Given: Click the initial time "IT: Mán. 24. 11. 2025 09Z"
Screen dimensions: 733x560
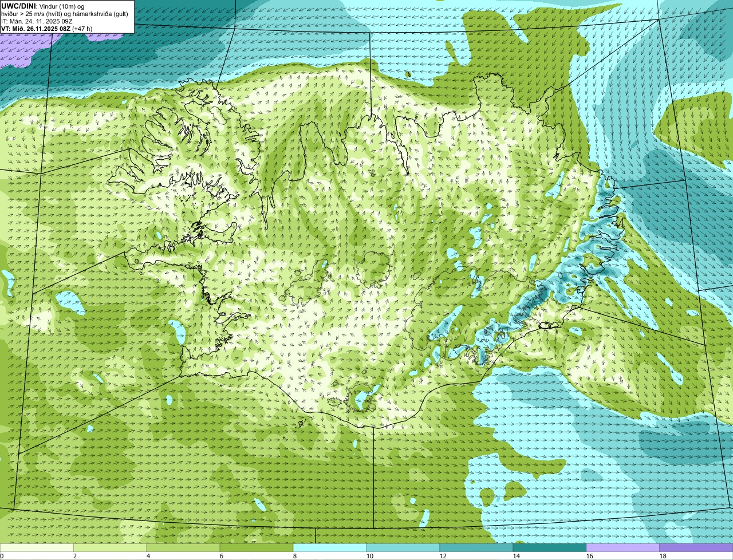Looking at the screenshot, I should coord(37,21).
